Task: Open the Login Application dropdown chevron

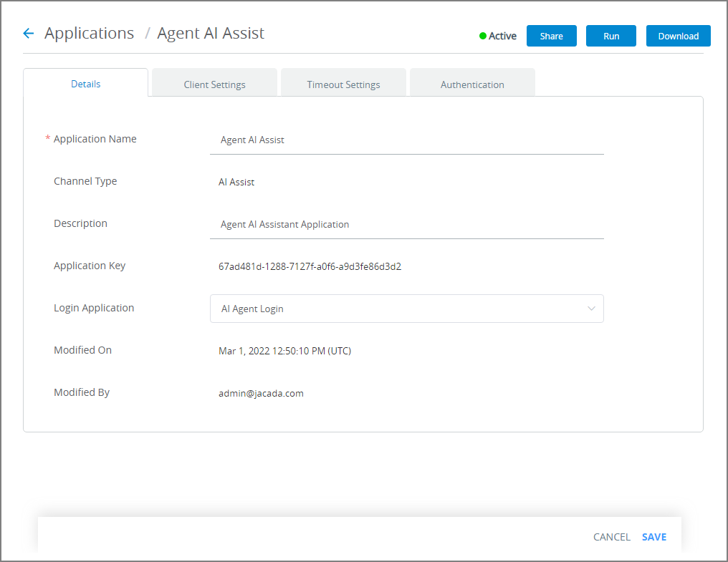Action: [x=591, y=308]
